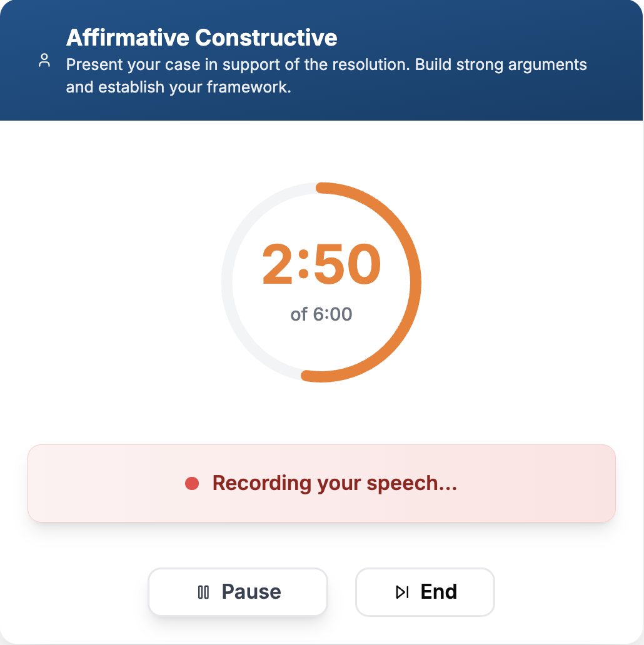This screenshot has height=645, width=644.
Task: Click the pause bars icon
Action: click(x=203, y=592)
